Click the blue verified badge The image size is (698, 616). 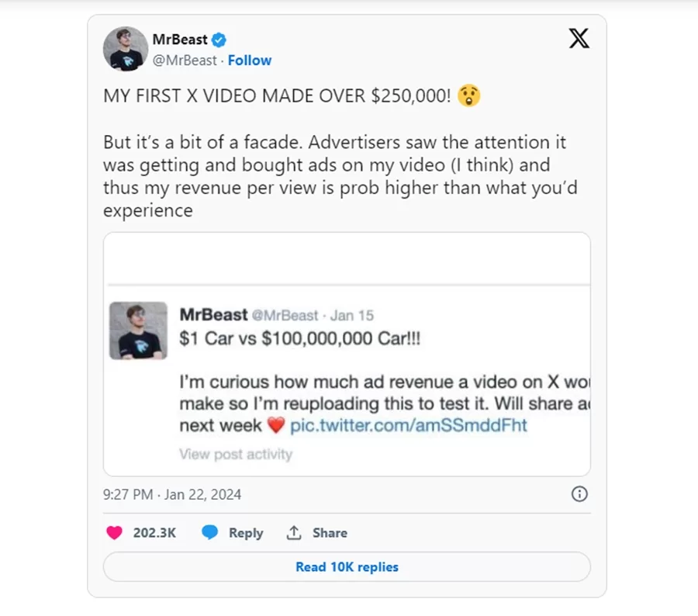[x=219, y=40]
